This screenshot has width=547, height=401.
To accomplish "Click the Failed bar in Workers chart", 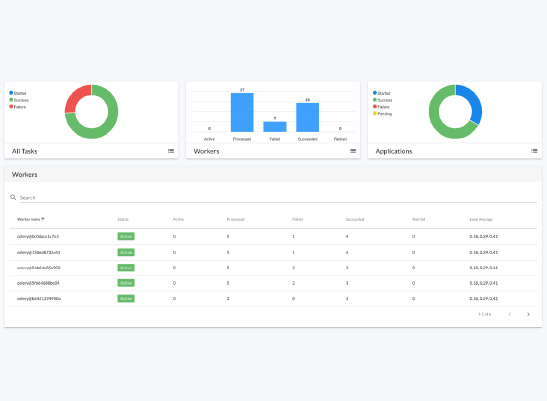I will 275,127.
